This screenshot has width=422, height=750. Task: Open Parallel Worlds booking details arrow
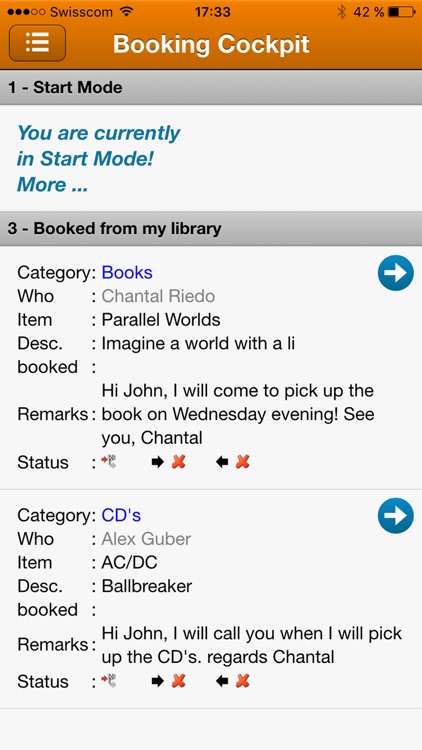(x=395, y=273)
